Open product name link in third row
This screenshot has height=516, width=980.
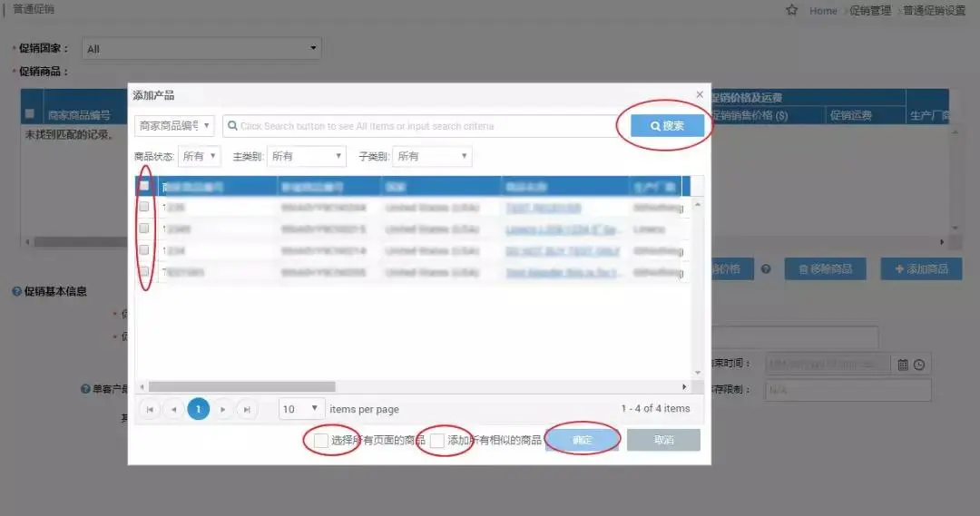click(x=563, y=250)
